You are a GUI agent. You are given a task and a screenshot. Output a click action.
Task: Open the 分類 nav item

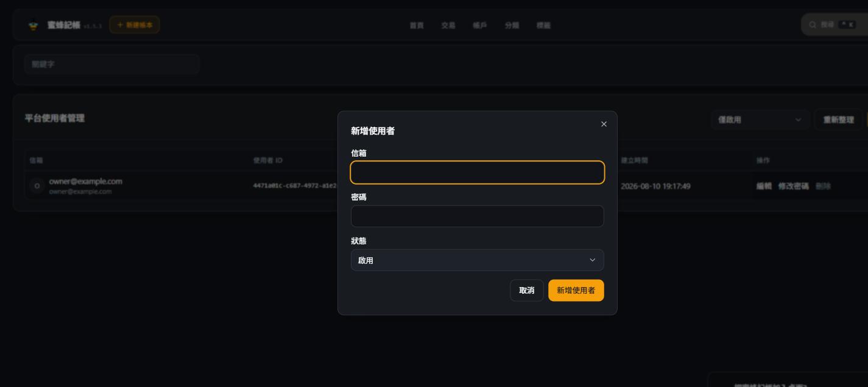[512, 26]
